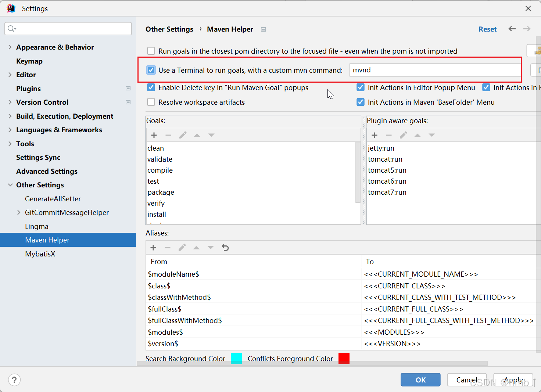
Task: Enable Resolve workspace artifacts
Action: click(151, 102)
